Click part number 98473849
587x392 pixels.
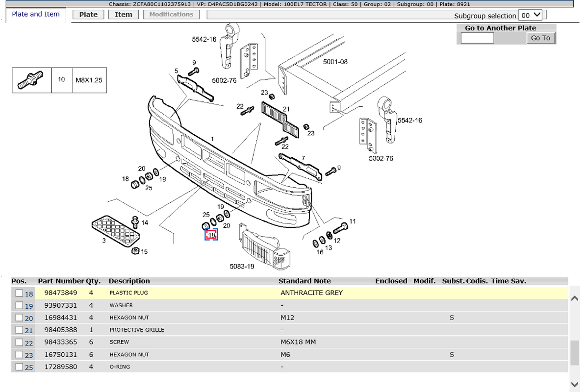(61, 293)
